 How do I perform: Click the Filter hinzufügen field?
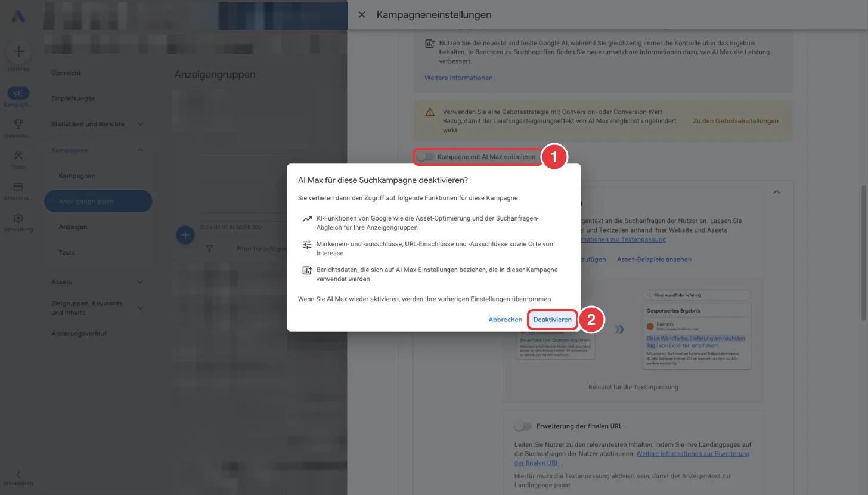pos(262,249)
